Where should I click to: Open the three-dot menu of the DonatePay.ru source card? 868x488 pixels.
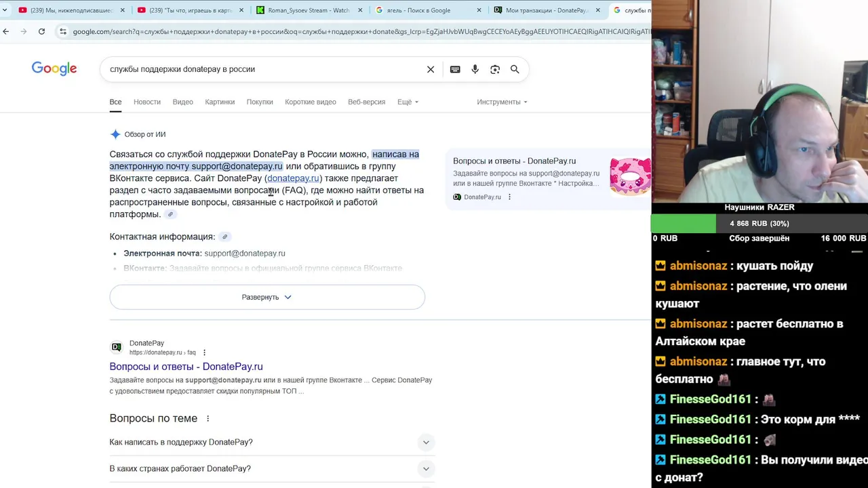(509, 197)
